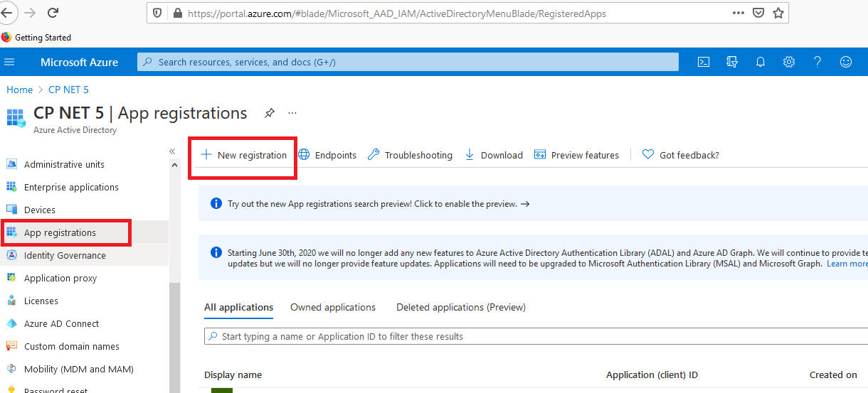The width and height of the screenshot is (868, 393).
Task: Open Cloud Shell from the top bar
Action: 703,62
